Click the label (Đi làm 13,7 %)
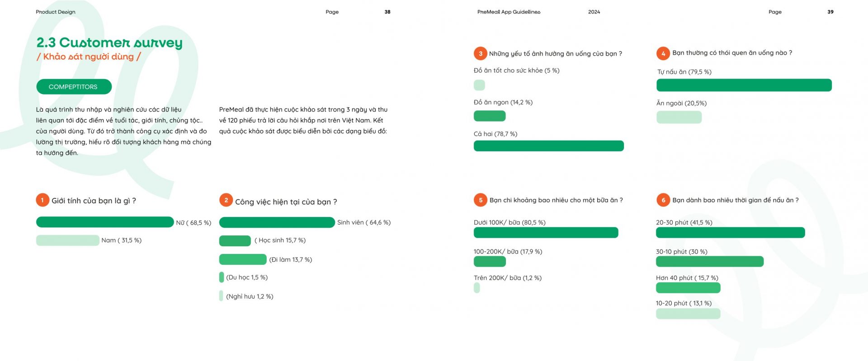Viewport: 868px width, 361px height. (291, 260)
